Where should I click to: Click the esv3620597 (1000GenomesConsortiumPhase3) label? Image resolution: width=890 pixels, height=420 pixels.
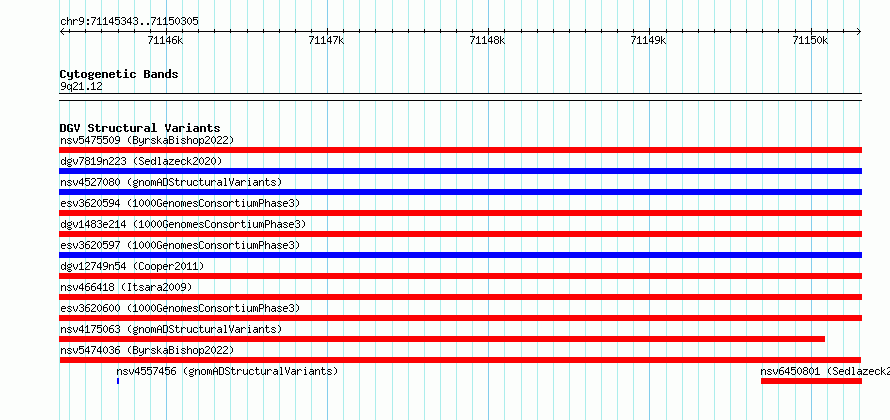point(180,245)
